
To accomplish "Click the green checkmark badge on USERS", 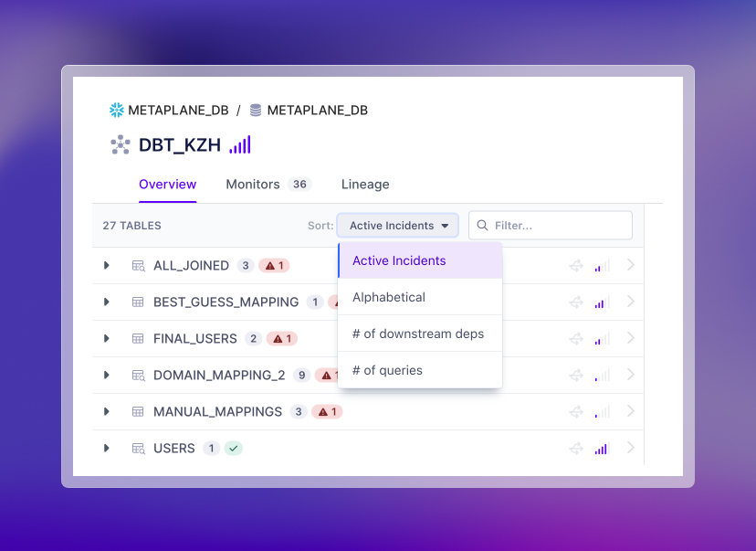I will pyautogui.click(x=234, y=449).
